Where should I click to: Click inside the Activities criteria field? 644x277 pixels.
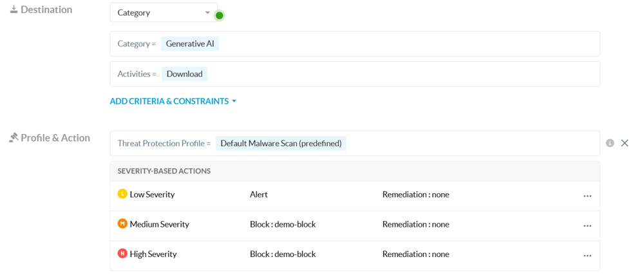coord(406,74)
